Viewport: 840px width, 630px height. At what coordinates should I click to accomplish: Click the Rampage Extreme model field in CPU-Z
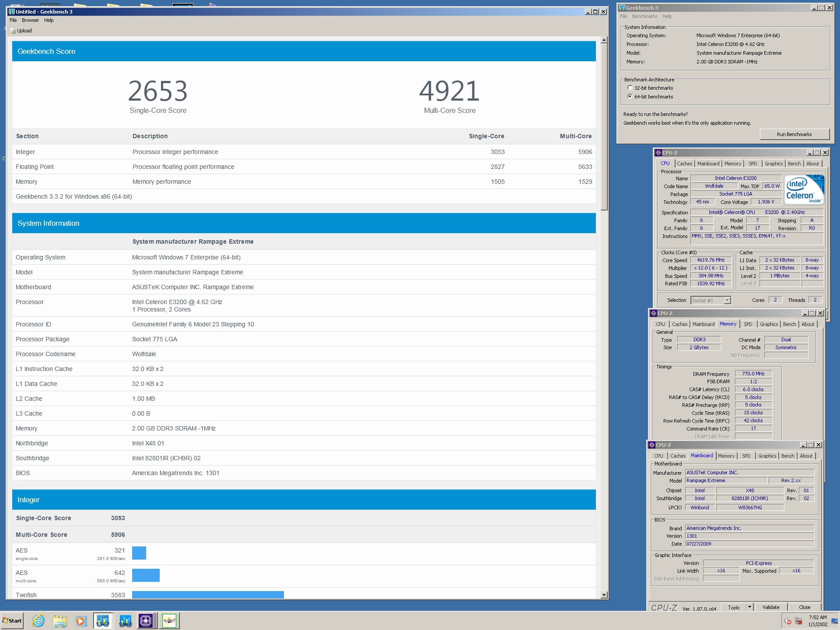click(x=726, y=480)
